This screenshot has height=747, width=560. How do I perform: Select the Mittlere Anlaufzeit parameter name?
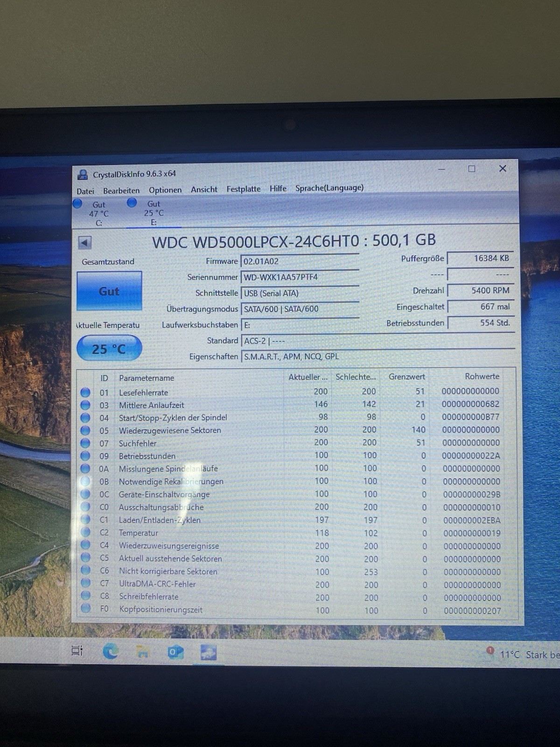[x=151, y=405]
